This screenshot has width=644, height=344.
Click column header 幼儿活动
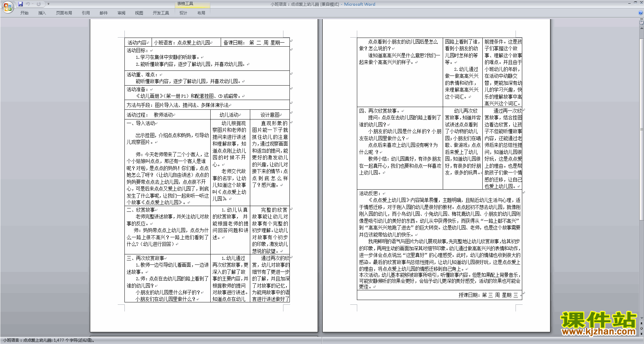click(x=229, y=115)
